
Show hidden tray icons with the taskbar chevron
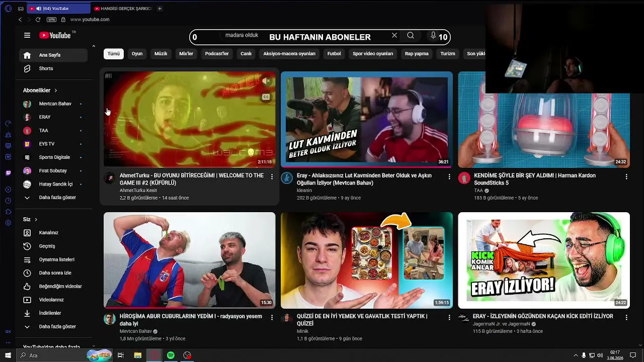coord(575,355)
